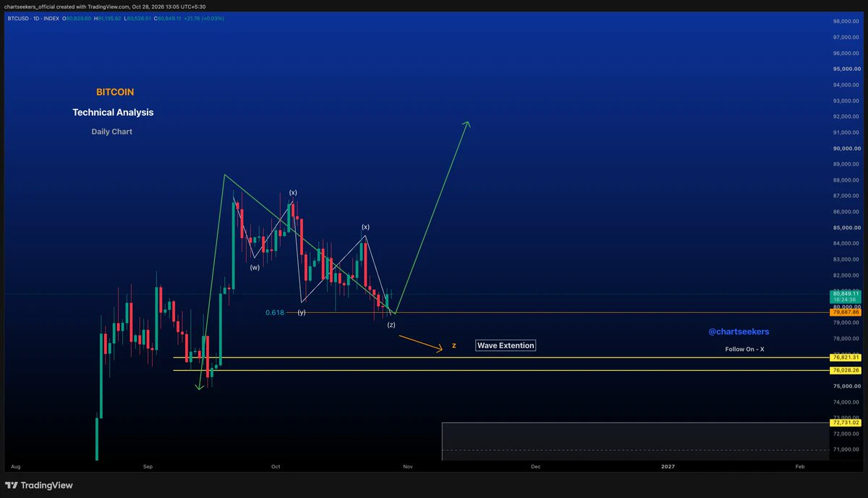Click 98,000.00 on the price axis
The height and width of the screenshot is (498, 868).
point(846,21)
